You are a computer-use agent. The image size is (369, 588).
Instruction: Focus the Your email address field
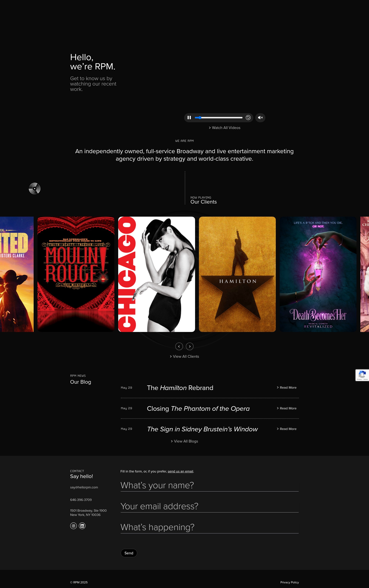(209, 506)
